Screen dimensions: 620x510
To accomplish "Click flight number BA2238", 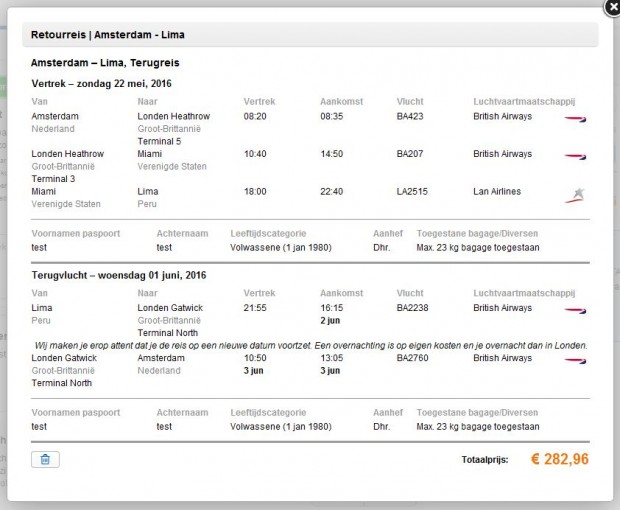I will (412, 308).
